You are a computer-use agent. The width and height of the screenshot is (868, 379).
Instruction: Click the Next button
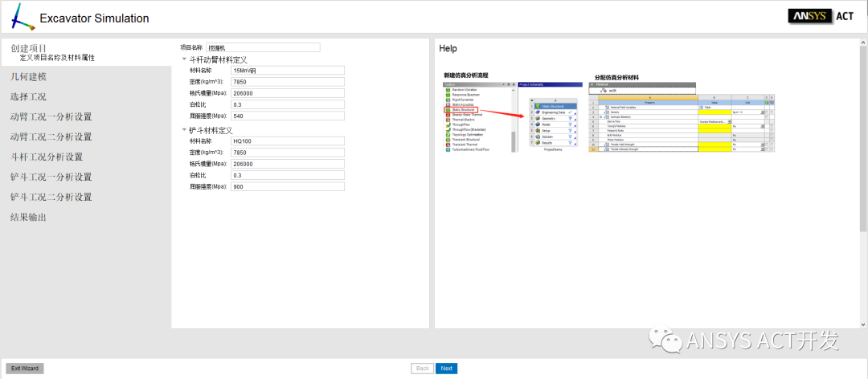pyautogui.click(x=446, y=369)
